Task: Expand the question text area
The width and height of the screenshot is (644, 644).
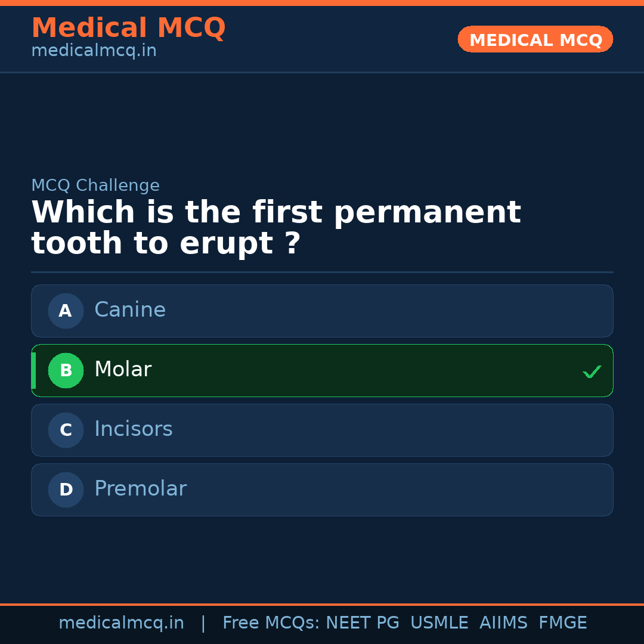Action: tap(276, 227)
